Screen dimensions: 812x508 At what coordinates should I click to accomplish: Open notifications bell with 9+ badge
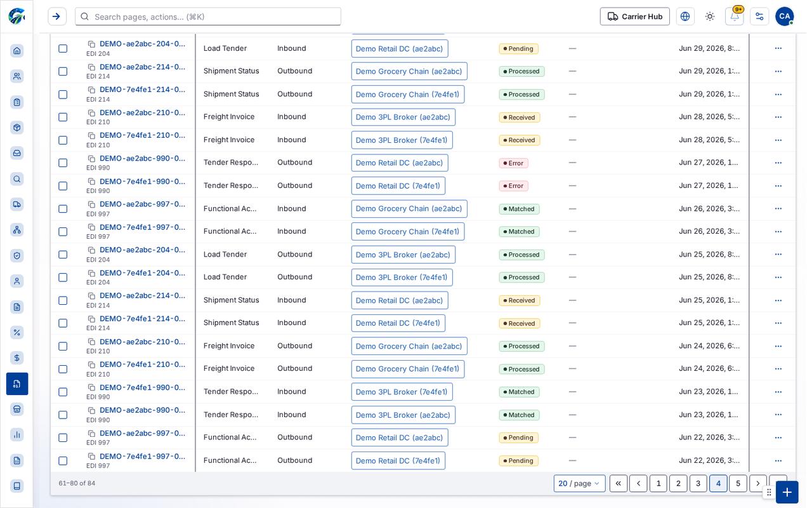click(735, 17)
